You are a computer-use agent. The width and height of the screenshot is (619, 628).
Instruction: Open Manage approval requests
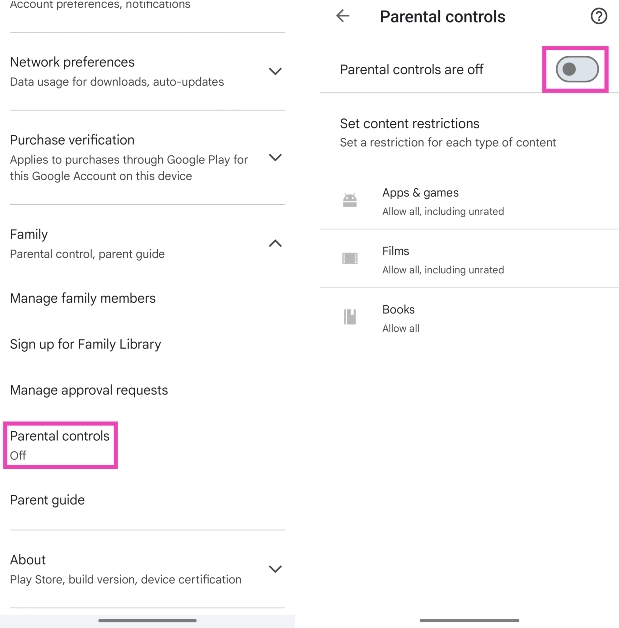(89, 390)
